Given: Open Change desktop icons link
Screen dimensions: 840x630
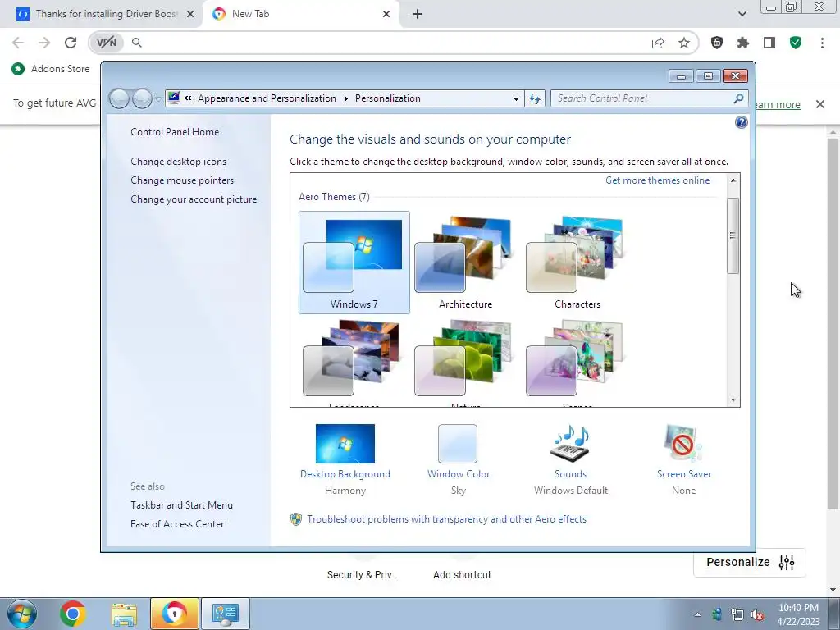Looking at the screenshot, I should [x=178, y=162].
